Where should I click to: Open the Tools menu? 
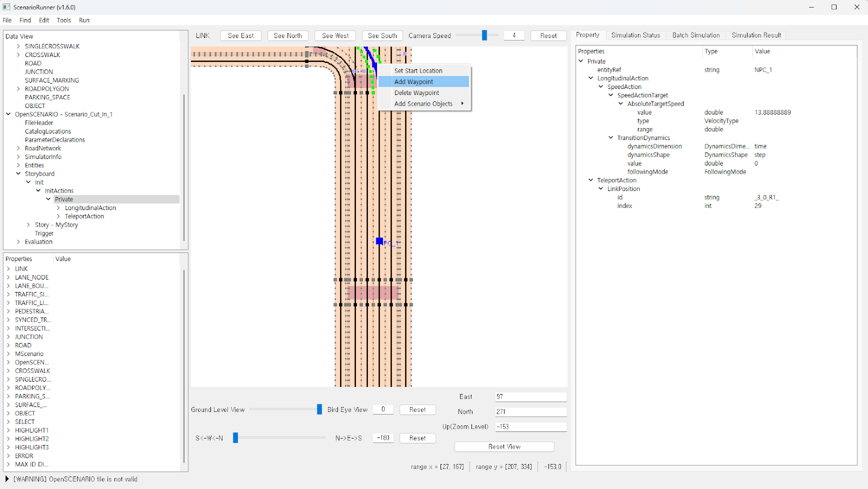pyautogui.click(x=64, y=20)
